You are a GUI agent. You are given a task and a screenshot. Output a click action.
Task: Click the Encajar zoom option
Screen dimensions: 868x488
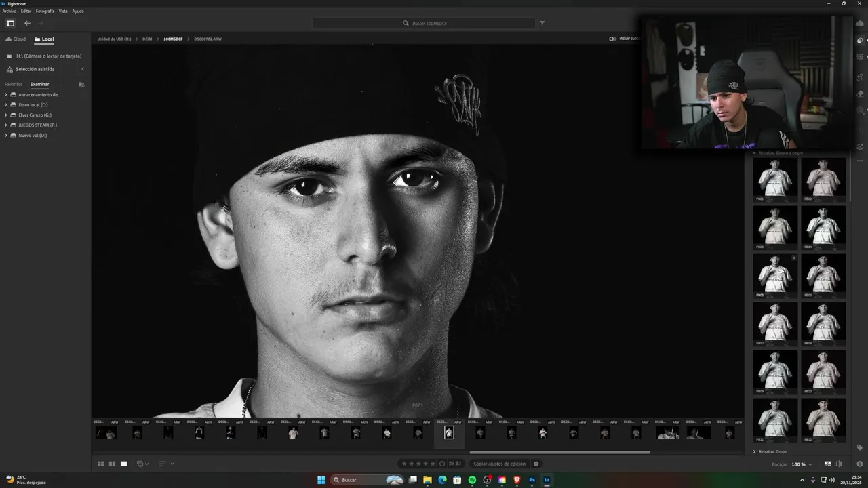(x=780, y=464)
